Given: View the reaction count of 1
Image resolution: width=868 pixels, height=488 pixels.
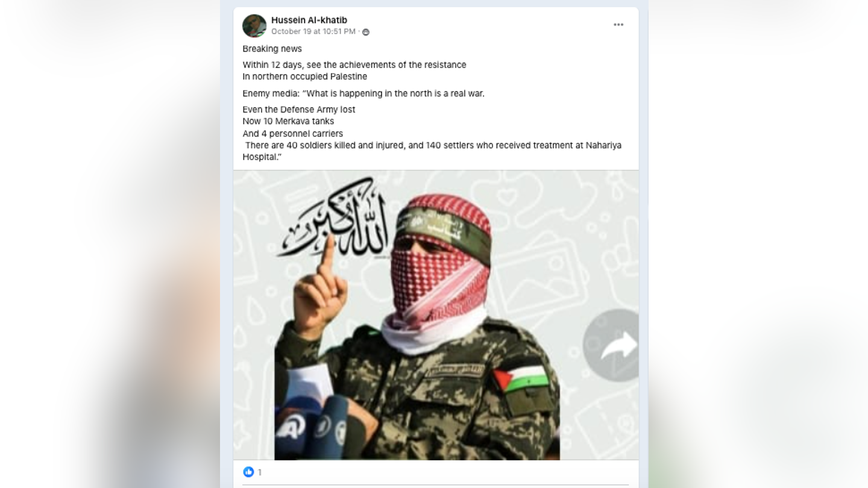Looking at the screenshot, I should click(x=260, y=472).
